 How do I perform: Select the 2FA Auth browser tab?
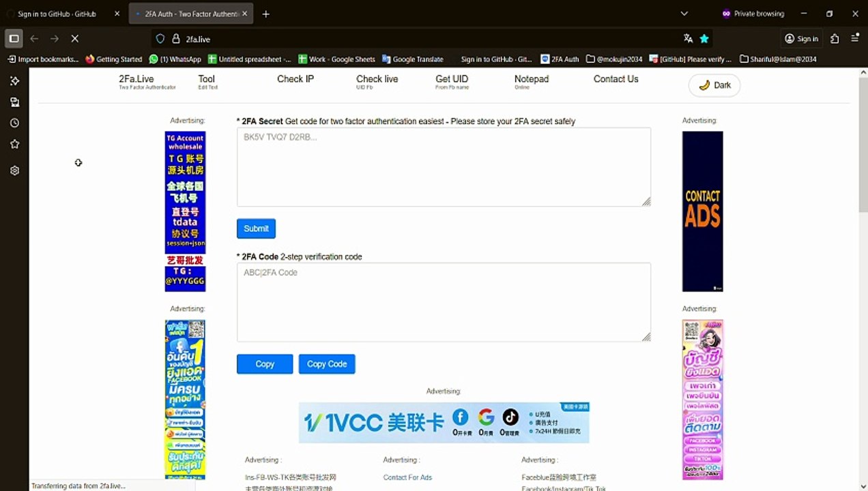point(190,14)
